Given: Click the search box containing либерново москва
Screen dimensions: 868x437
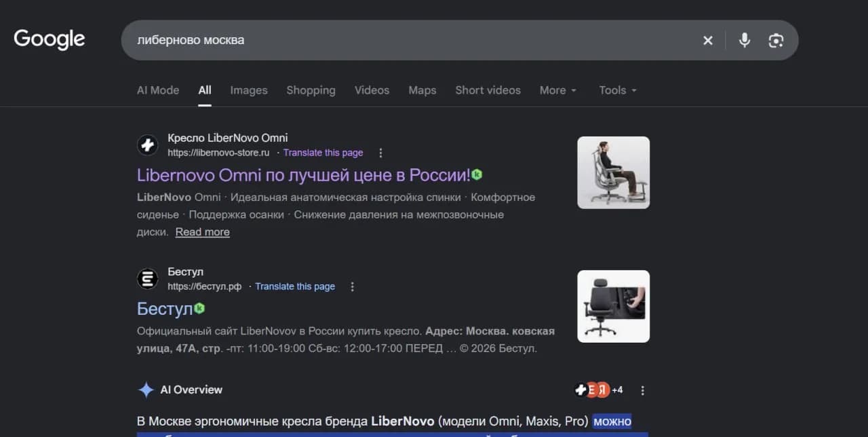Looking at the screenshot, I should [460, 40].
